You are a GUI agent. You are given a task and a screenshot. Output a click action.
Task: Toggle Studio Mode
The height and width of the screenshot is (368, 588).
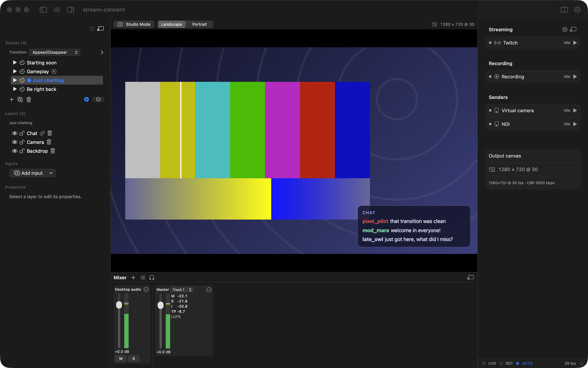coord(134,24)
